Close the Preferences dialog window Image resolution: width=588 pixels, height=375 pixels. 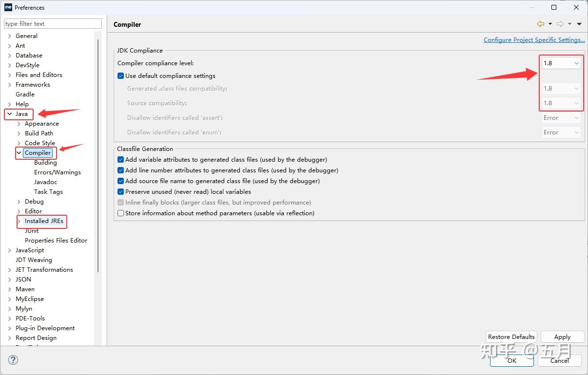click(x=577, y=7)
